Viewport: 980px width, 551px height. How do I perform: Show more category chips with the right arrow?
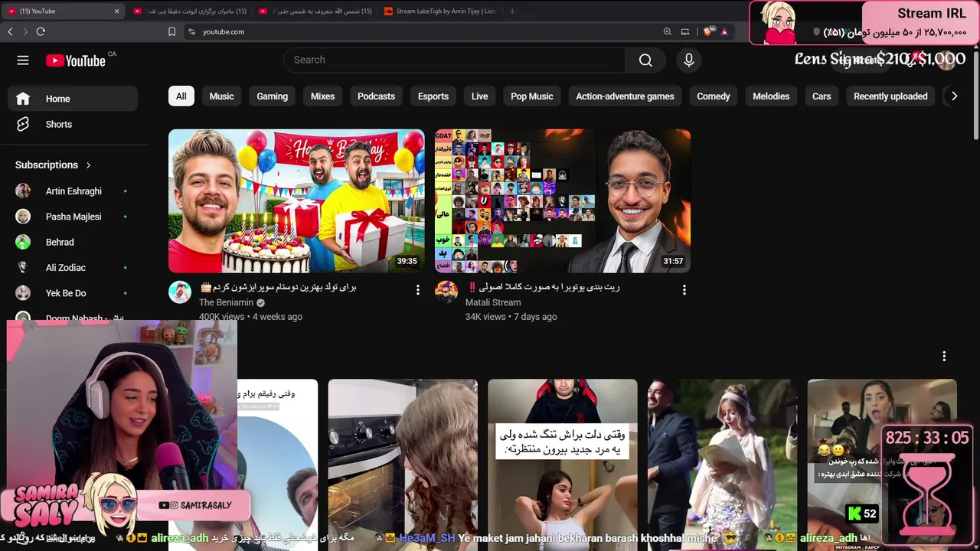click(954, 96)
